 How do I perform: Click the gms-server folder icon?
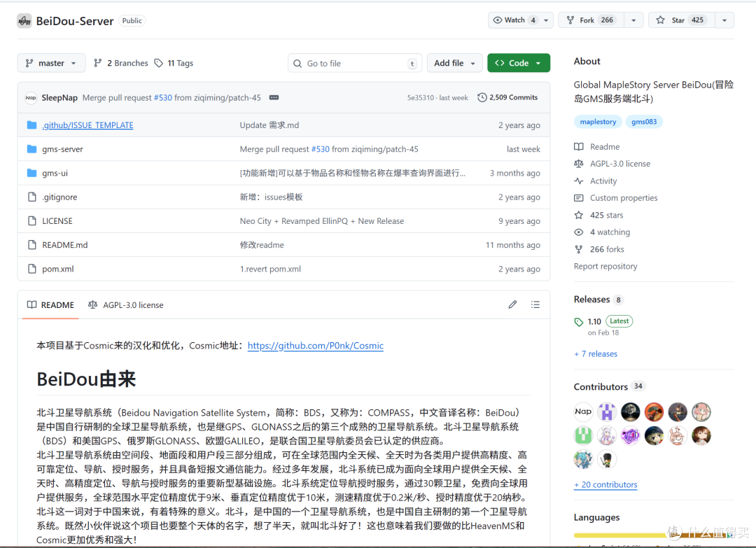pos(31,149)
